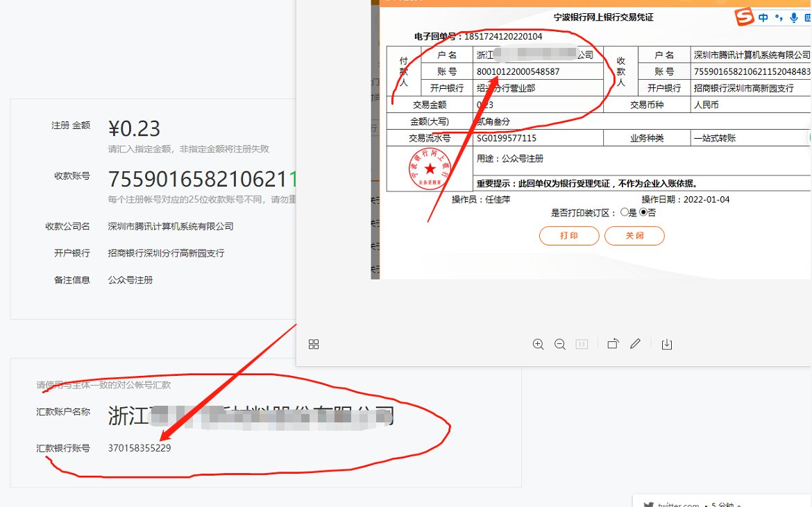Switch Sogou input language via 中 icon
Screen dimensions: 812x507
pos(763,17)
